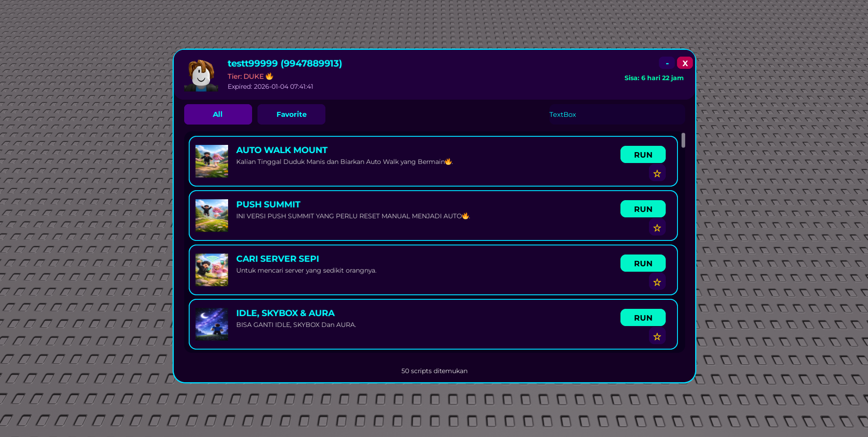Screen dimensions: 868x437
Task: Click the PUSH SUMMIT thumbnail image
Action: (212, 216)
